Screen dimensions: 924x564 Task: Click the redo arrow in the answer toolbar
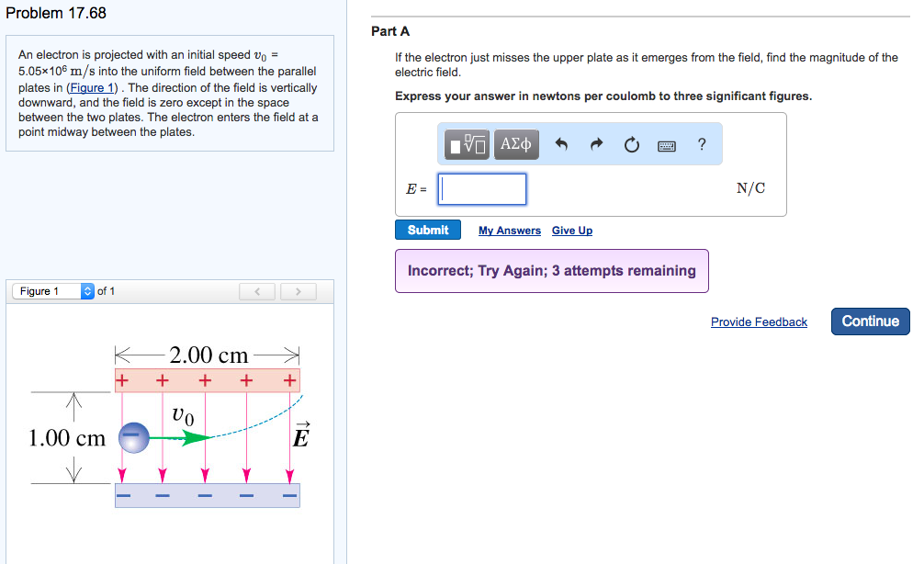pyautogui.click(x=596, y=144)
